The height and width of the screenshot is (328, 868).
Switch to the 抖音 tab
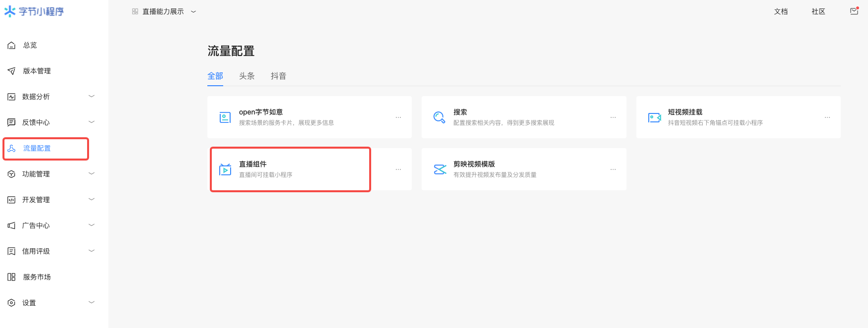[x=279, y=76]
